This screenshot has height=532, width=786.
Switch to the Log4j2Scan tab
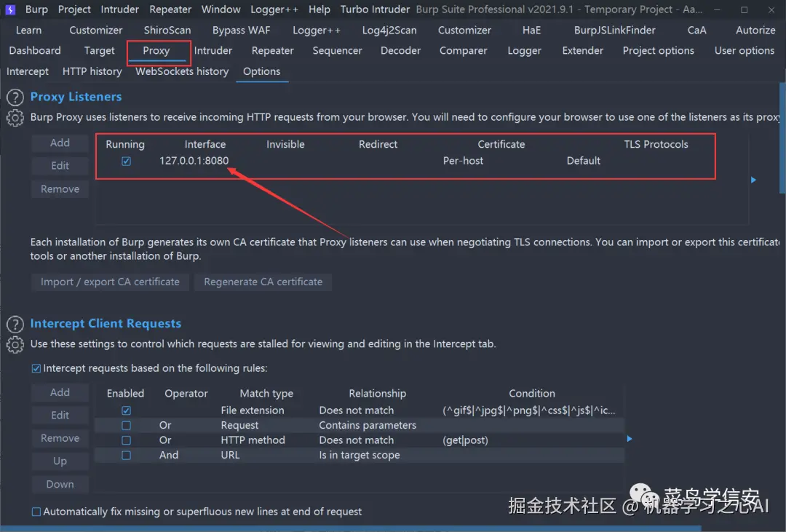[x=389, y=30]
